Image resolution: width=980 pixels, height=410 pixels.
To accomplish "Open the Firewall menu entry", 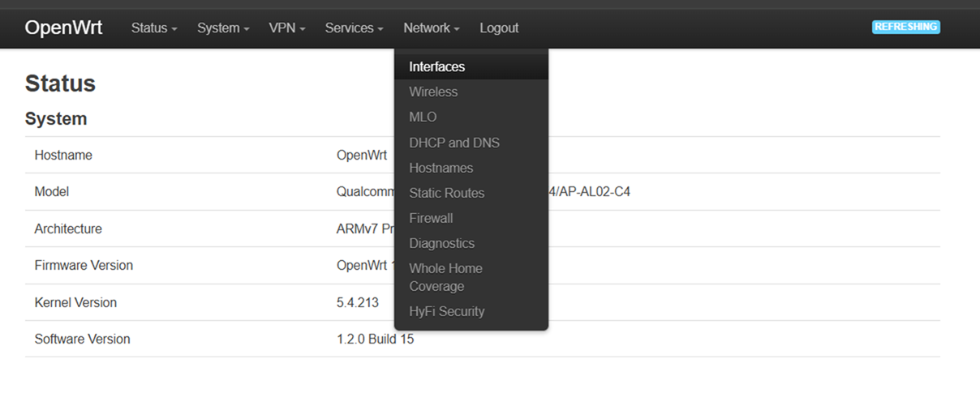I will 471,218.
